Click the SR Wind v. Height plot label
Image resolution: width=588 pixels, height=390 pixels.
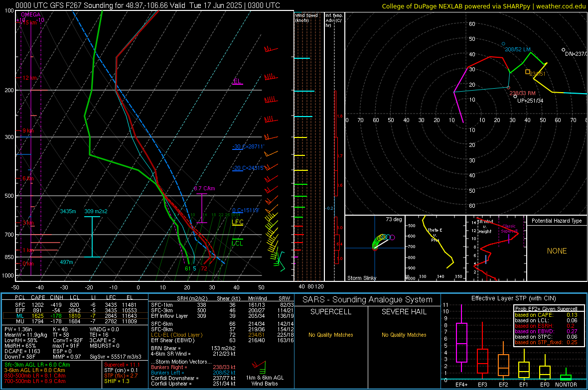pos(485,227)
